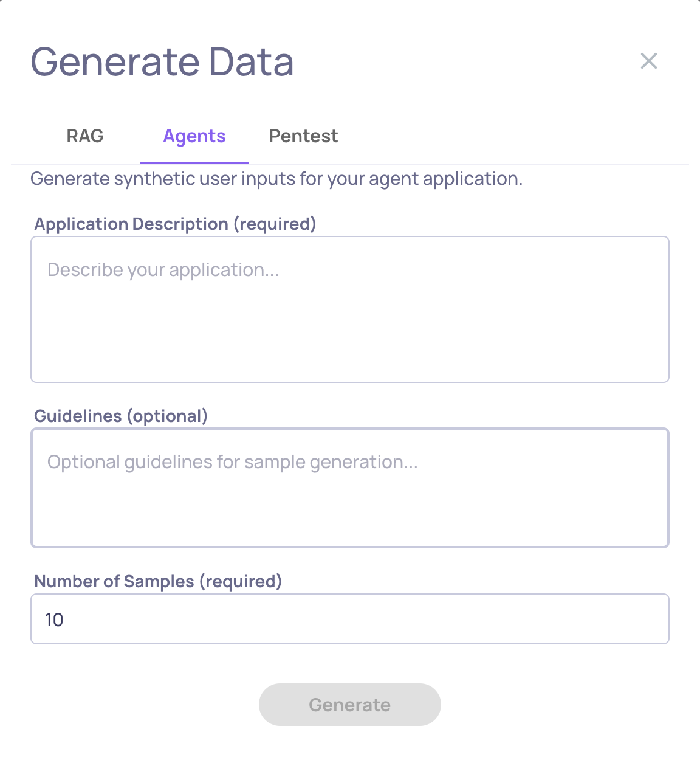Click the value 10 in samples field
Image resolution: width=700 pixels, height=766 pixels.
coord(54,619)
